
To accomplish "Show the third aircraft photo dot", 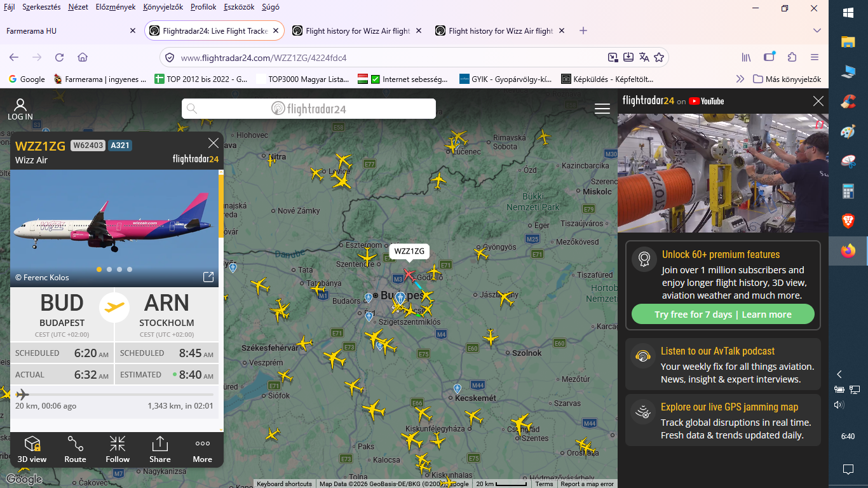I will pyautogui.click(x=119, y=269).
